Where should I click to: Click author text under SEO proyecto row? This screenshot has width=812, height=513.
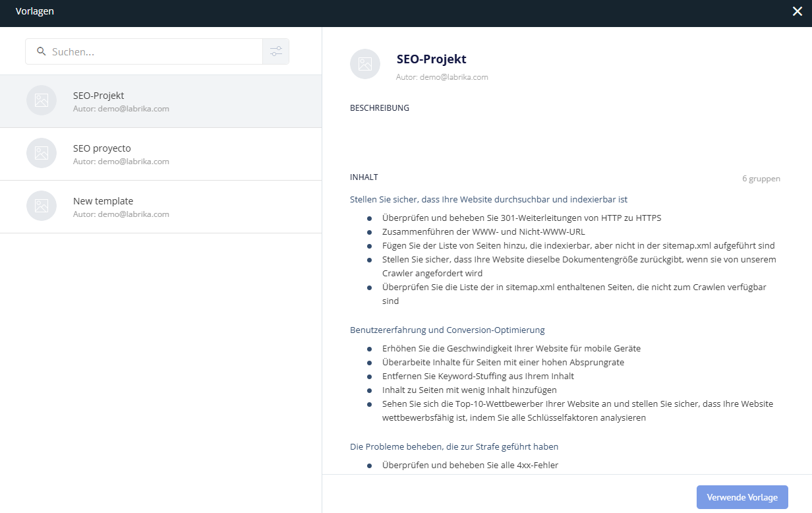click(x=121, y=162)
